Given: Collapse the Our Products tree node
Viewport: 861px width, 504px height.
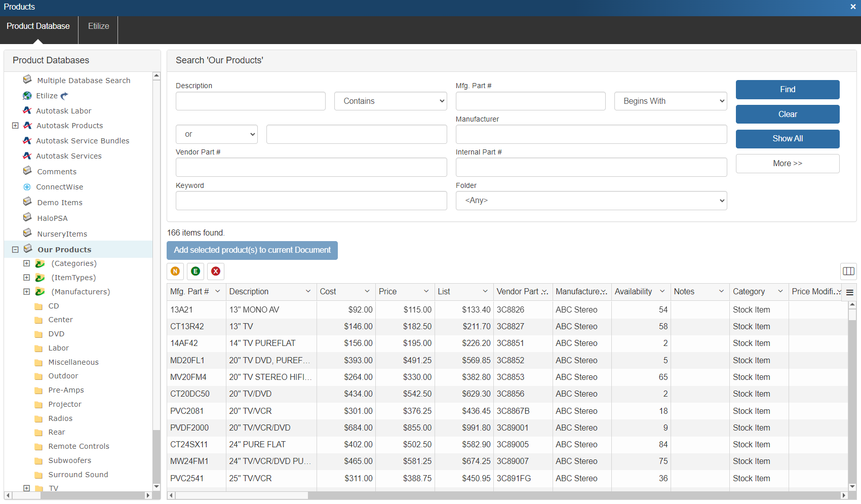Looking at the screenshot, I should click(x=15, y=250).
